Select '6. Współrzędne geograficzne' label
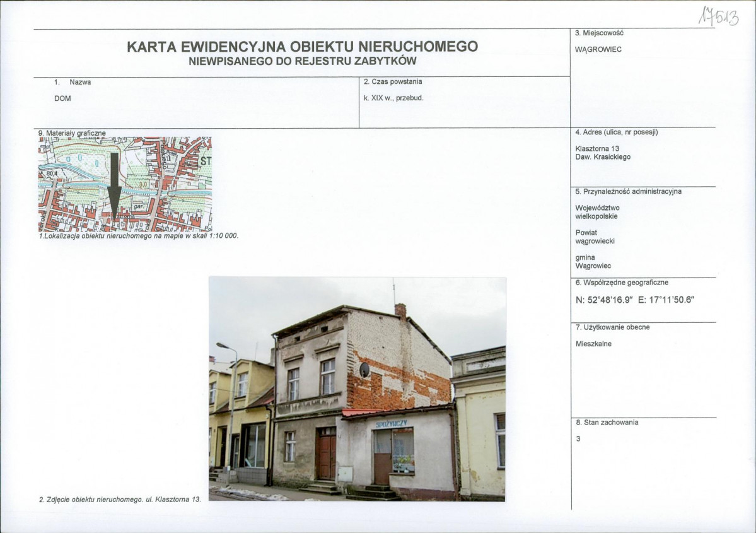This screenshot has width=756, height=533. click(x=622, y=283)
